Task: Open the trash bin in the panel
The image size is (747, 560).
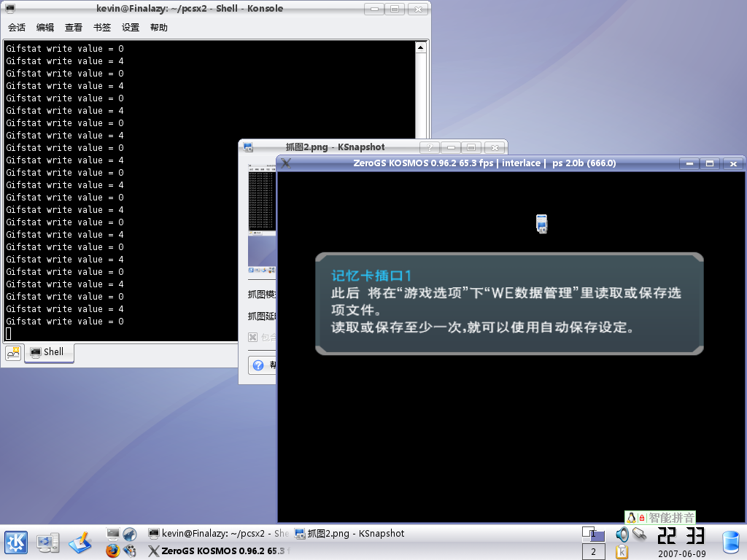Action: click(x=731, y=542)
